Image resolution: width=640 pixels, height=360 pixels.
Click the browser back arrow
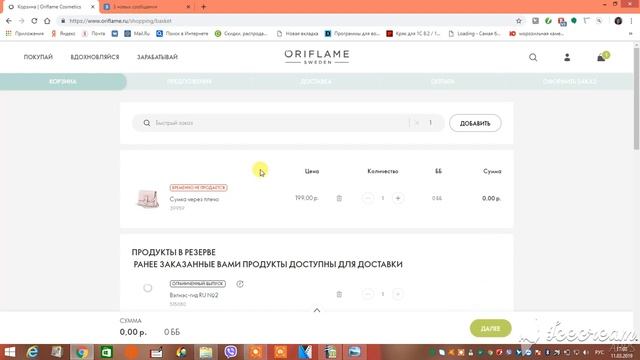pos(9,21)
